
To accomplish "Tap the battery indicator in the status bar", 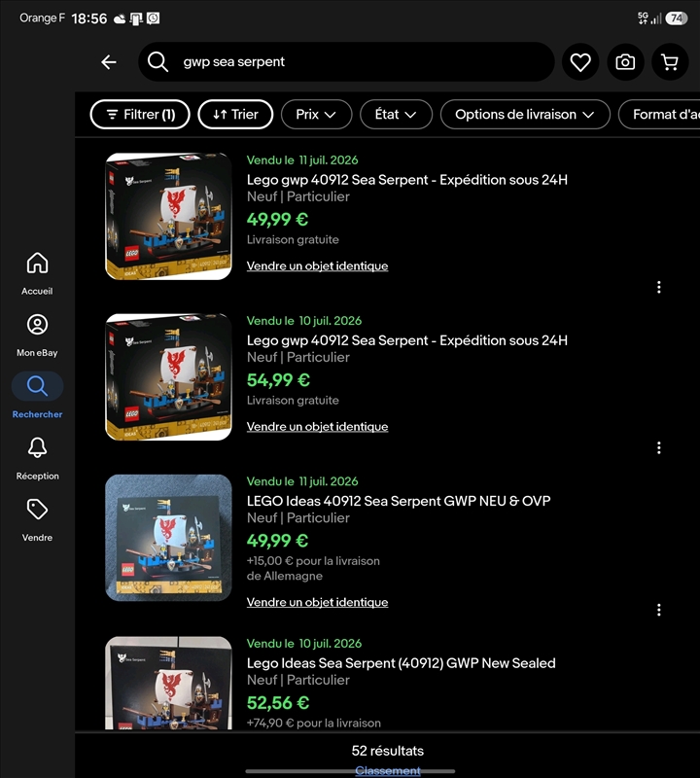I will [677, 18].
